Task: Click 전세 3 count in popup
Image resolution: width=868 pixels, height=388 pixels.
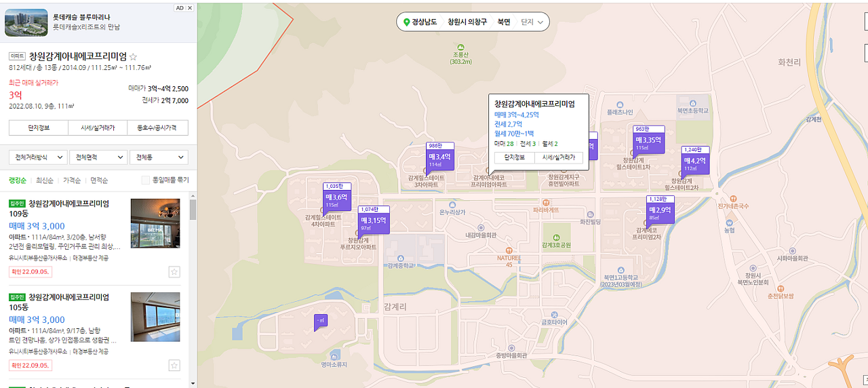Action: (528, 144)
